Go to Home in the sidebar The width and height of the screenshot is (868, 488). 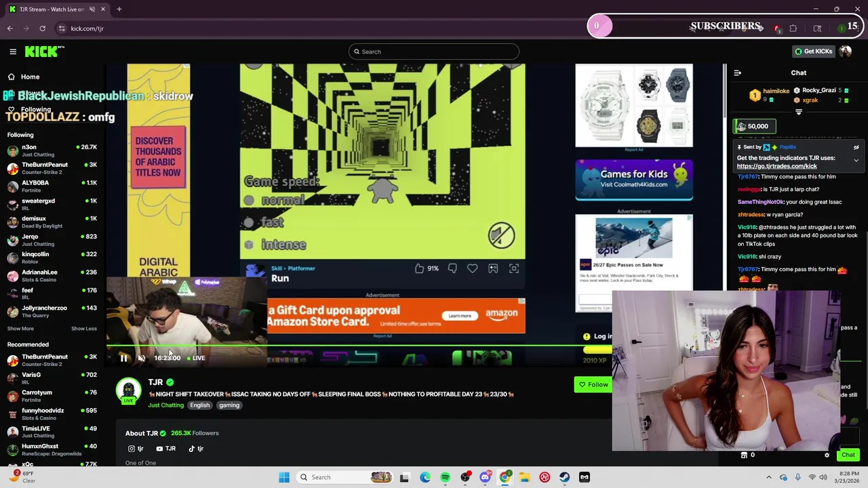pyautogui.click(x=30, y=77)
